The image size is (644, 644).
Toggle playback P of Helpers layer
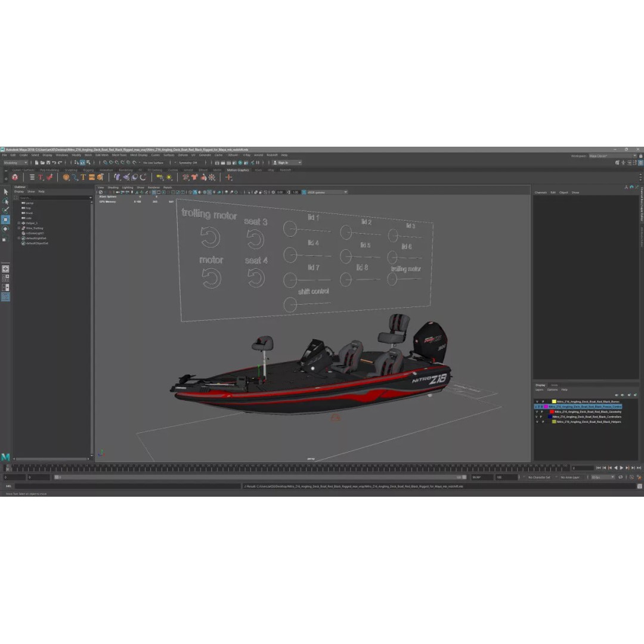click(x=543, y=422)
